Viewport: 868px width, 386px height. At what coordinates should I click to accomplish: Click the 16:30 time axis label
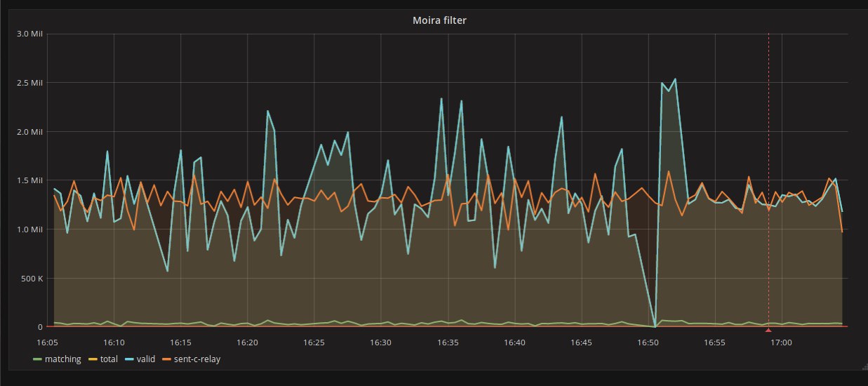380,342
